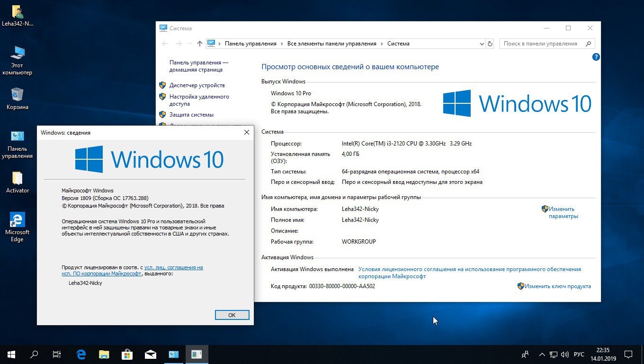Open усл. лиц. соглашения link
This screenshot has width=644, height=364.
point(173,267)
